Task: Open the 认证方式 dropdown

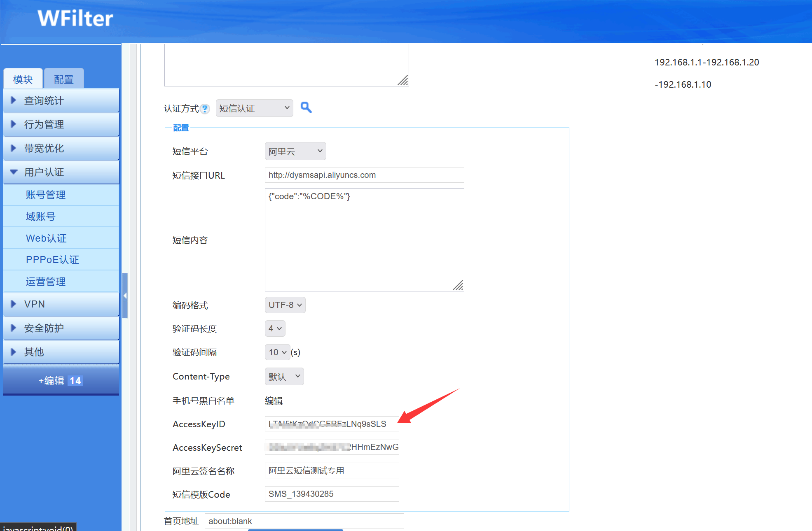Action: click(x=254, y=108)
